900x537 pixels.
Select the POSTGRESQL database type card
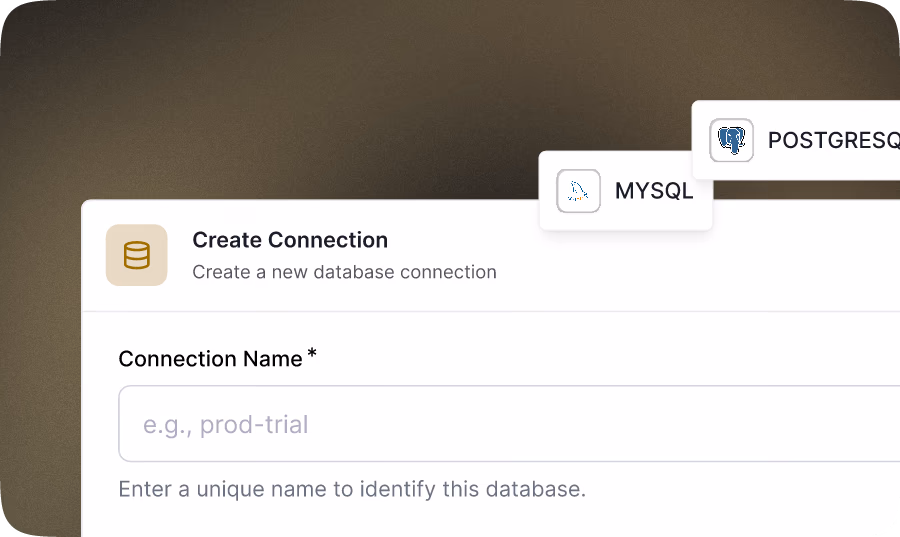796,140
